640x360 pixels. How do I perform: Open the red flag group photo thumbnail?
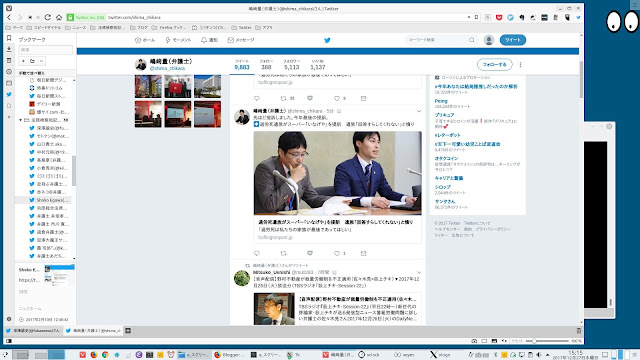point(178,86)
